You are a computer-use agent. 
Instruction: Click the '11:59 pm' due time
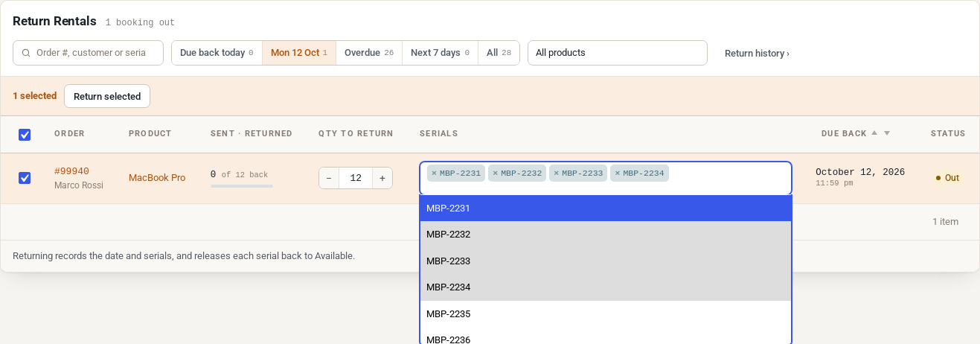834,182
